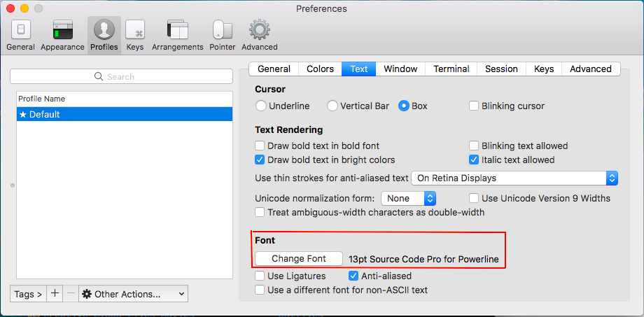This screenshot has width=644, height=317.
Task: Open Unicode normalization form None dropdown
Action: point(408,198)
